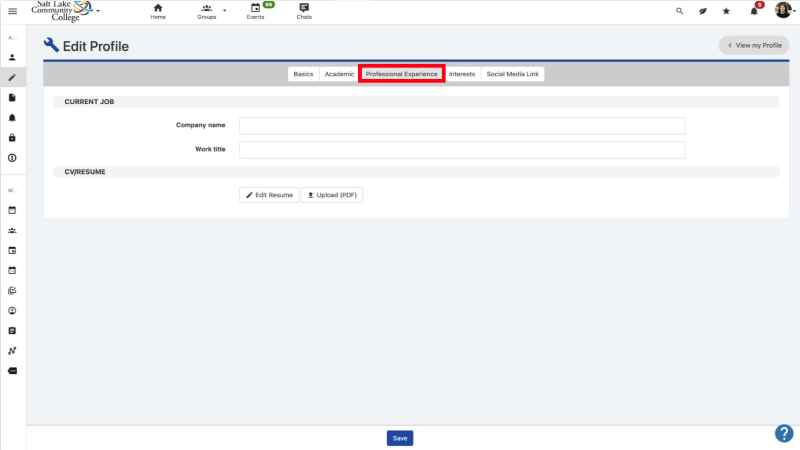This screenshot has height=450, width=800.
Task: Click the person icon in sidebar
Action: (x=12, y=58)
